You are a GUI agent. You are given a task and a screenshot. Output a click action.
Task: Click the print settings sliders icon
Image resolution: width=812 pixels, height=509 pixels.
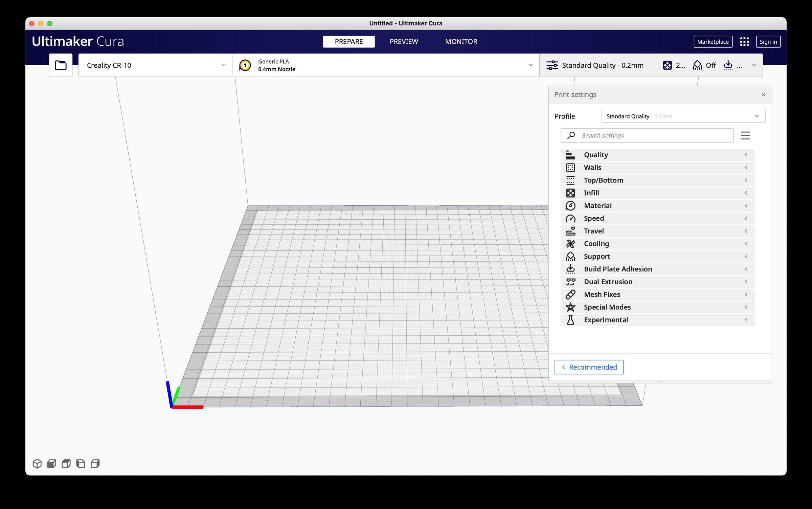[552, 65]
